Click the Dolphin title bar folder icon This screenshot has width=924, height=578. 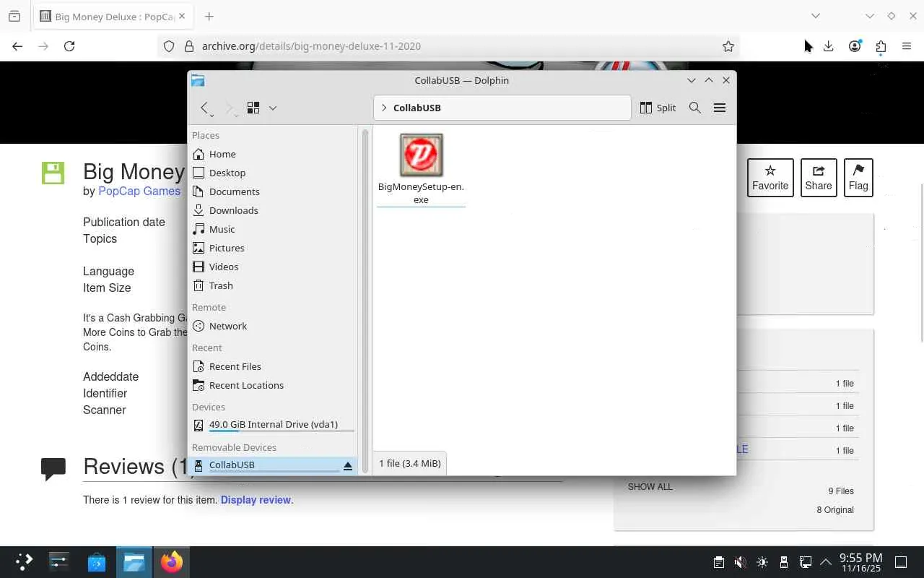click(x=198, y=80)
